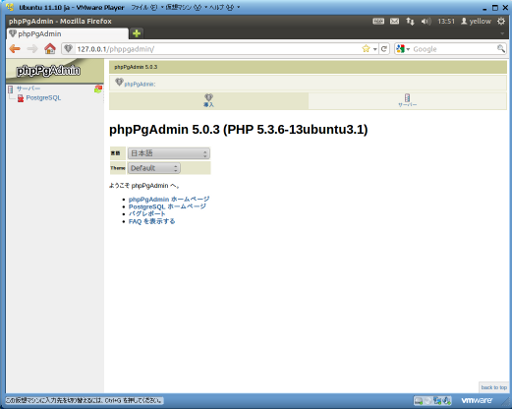Image resolution: width=512 pixels, height=409 pixels.
Task: Open the Theme dropdown showing Default
Action: pyautogui.click(x=154, y=168)
